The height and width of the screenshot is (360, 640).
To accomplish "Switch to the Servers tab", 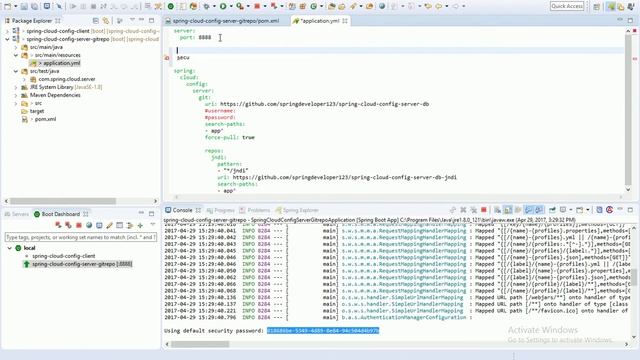I will 17,214.
